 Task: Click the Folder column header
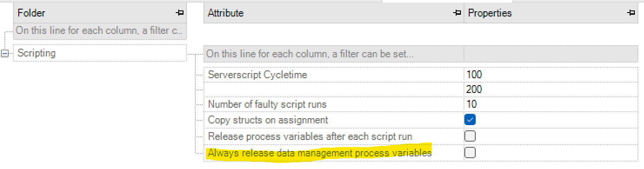(100, 13)
